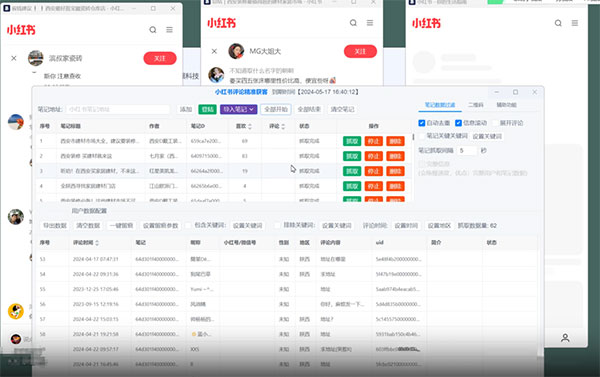Click green 登陆 button

[207, 109]
